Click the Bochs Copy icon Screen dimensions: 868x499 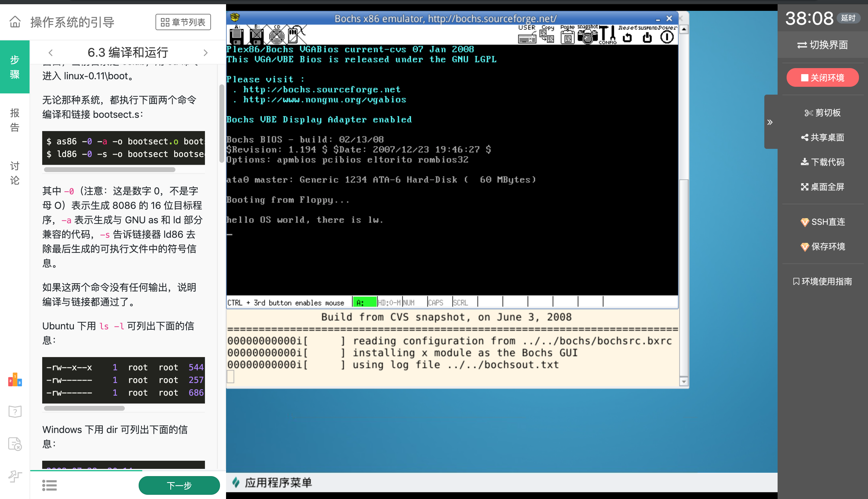(547, 35)
